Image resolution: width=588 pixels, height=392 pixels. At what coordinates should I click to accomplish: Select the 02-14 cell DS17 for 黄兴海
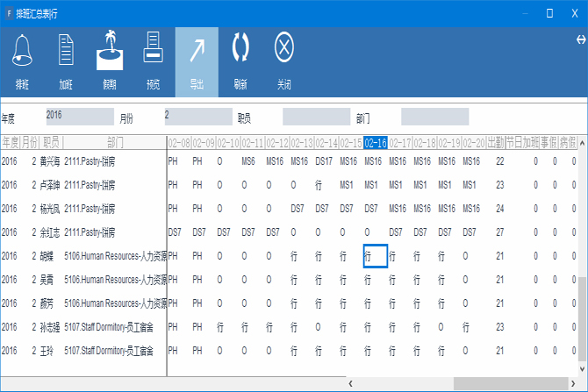(x=324, y=161)
